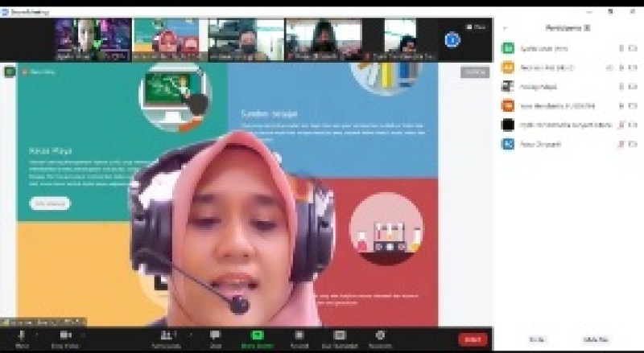
Task: Open options arrow beside Participants icon
Action: coord(190,335)
